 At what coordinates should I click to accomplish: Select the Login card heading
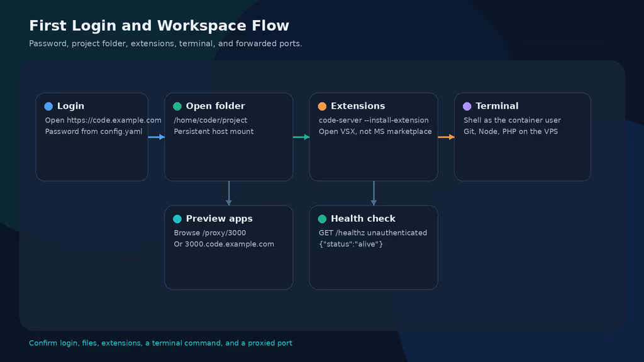[70, 106]
